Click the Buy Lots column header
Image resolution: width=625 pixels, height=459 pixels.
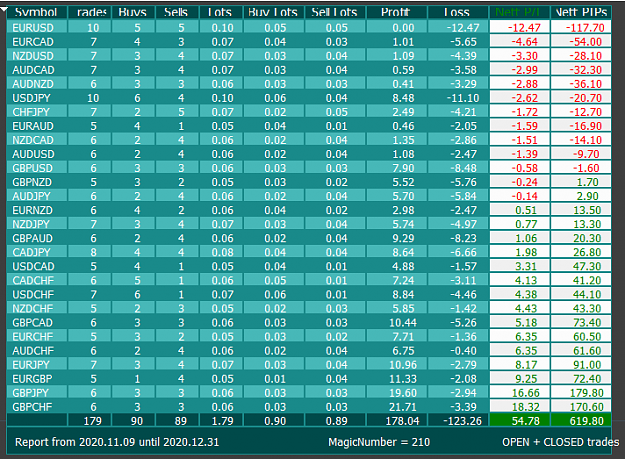coord(274,12)
